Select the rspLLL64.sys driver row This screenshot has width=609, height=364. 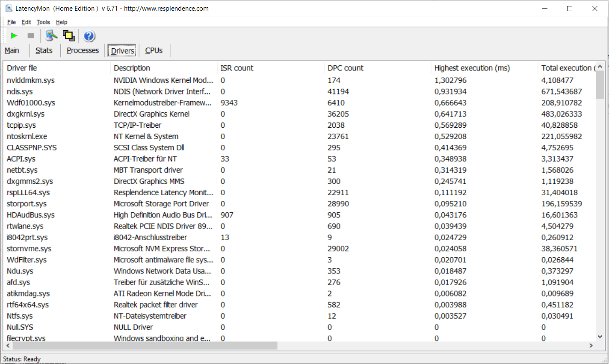299,193
